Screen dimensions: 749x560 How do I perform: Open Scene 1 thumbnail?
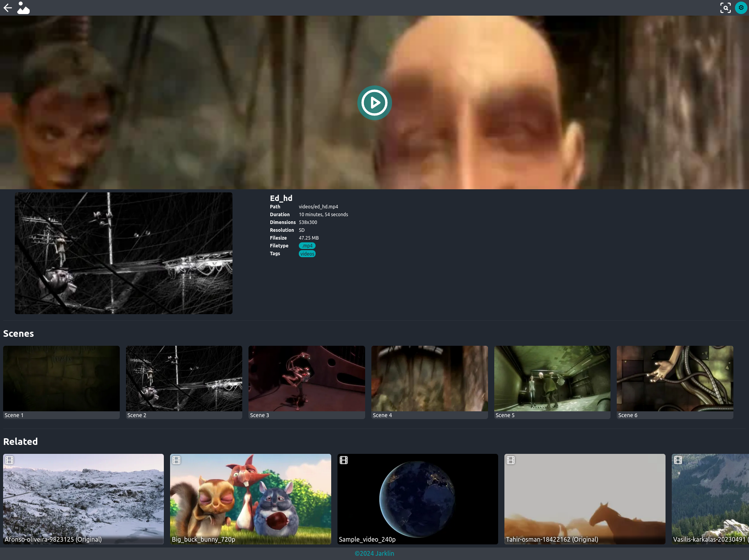coord(61,378)
